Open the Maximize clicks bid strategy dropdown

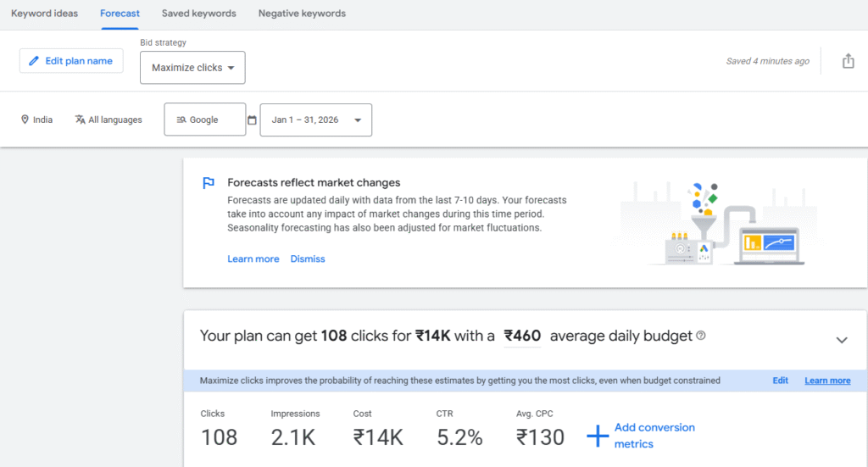pos(192,68)
